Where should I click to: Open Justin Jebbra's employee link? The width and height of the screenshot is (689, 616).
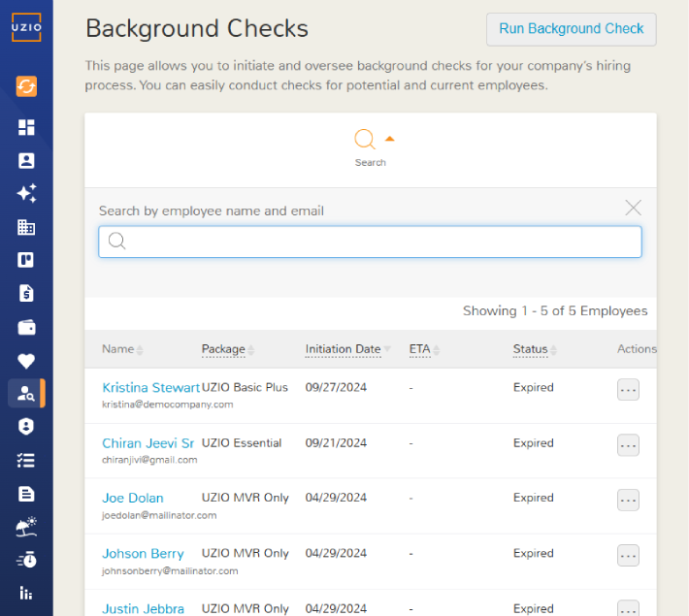pyautogui.click(x=143, y=608)
